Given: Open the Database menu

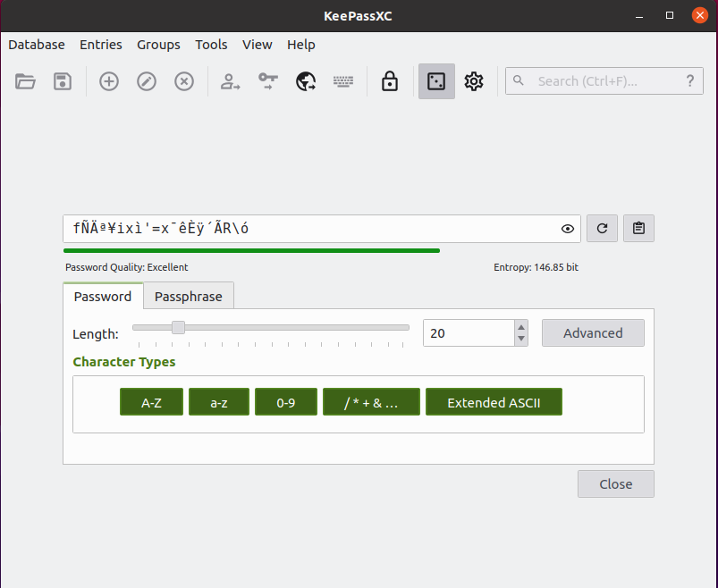Looking at the screenshot, I should (37, 45).
